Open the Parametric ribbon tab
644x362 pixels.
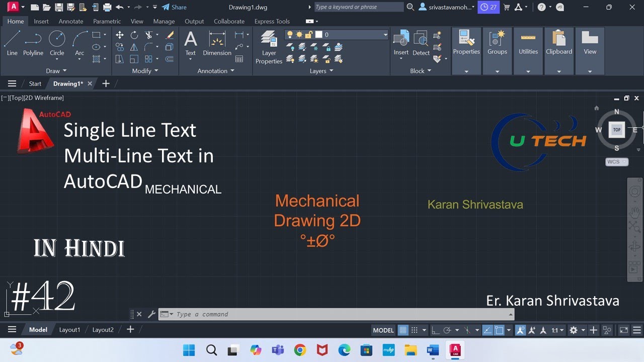[107, 22]
